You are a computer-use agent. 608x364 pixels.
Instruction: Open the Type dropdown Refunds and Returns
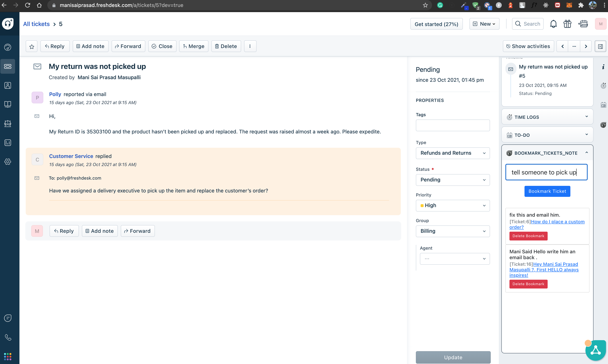453,153
